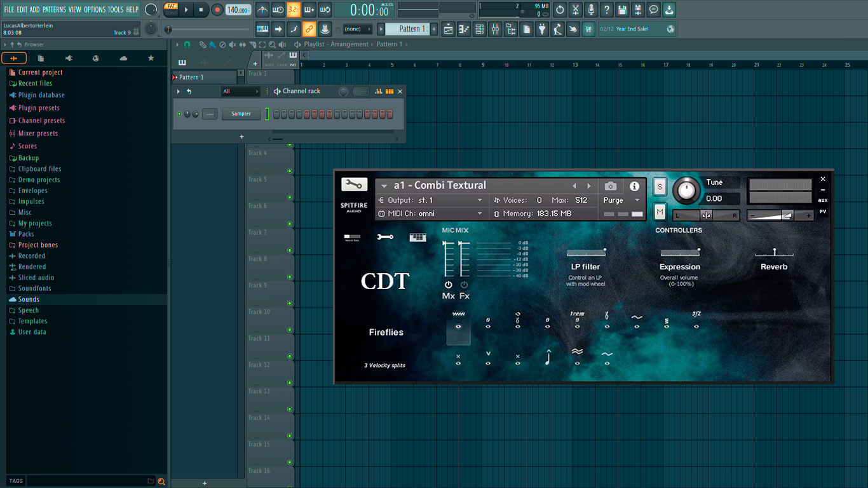
Task: Click the shopping cart content library icon
Action: pos(588,29)
